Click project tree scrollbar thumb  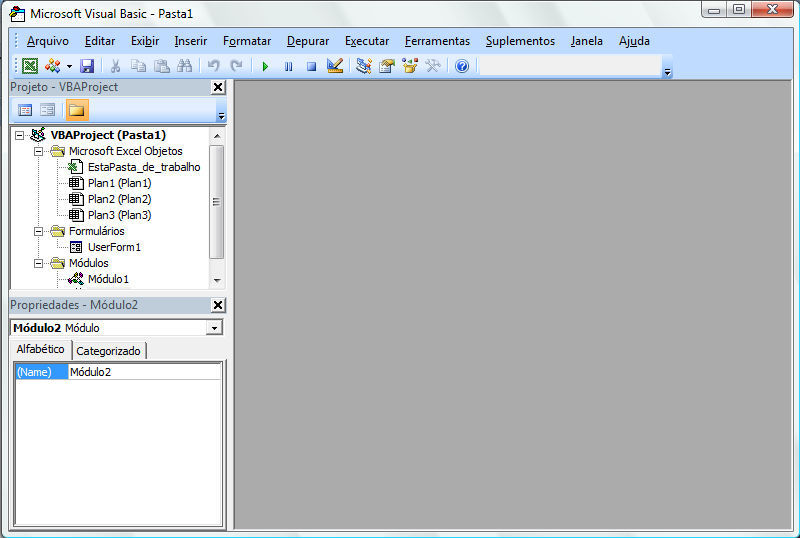217,202
